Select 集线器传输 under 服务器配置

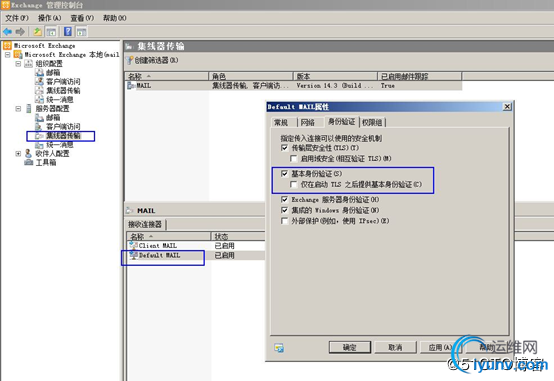pyautogui.click(x=63, y=136)
